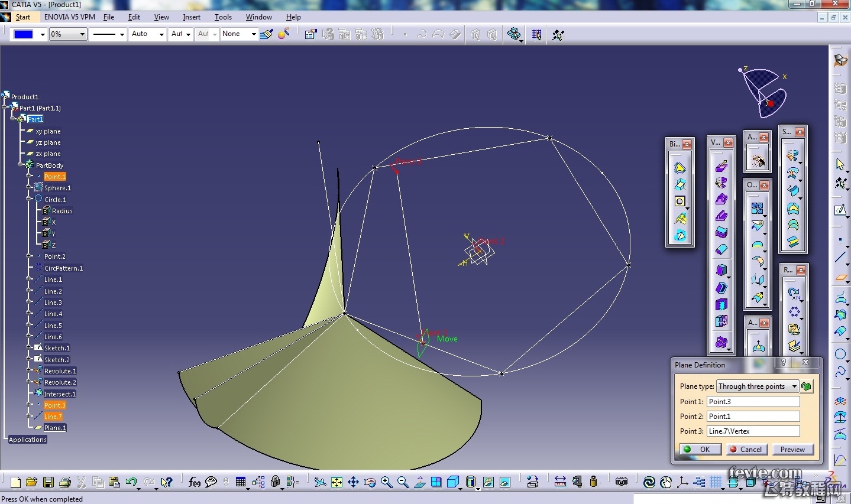Screen dimensions: 851x504
Task: Click the Extrude icon in the V... toolbar
Action: [x=721, y=166]
